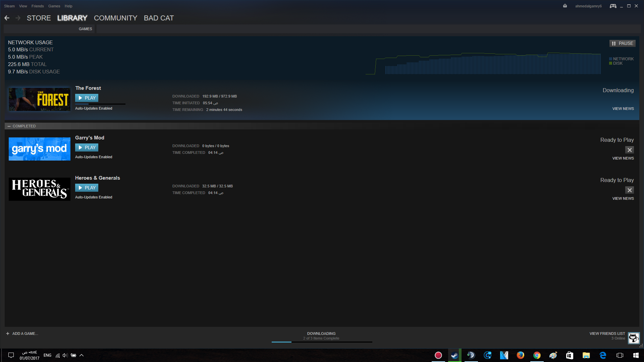
Task: Click Auto-Updates Enabled under Heroes & Generals
Action: click(x=94, y=197)
